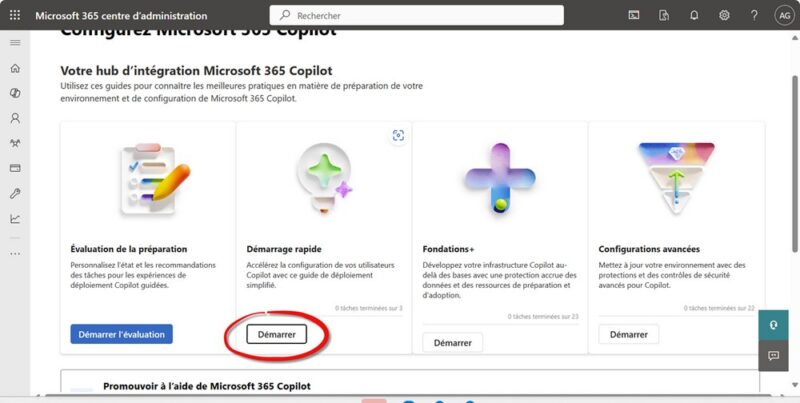
Task: Open Reports chart icon in sidebar
Action: (x=15, y=219)
